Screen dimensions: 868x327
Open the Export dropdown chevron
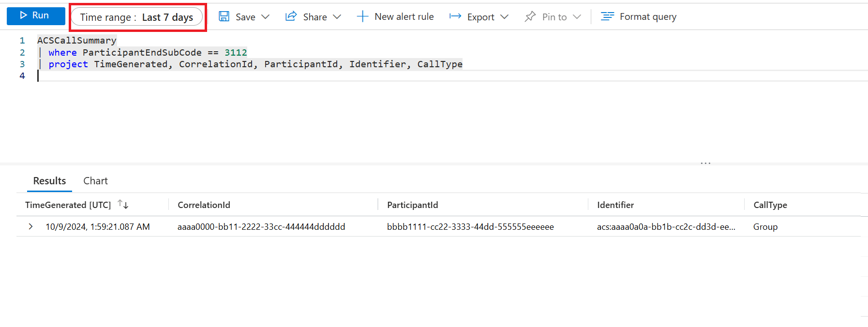tap(504, 17)
